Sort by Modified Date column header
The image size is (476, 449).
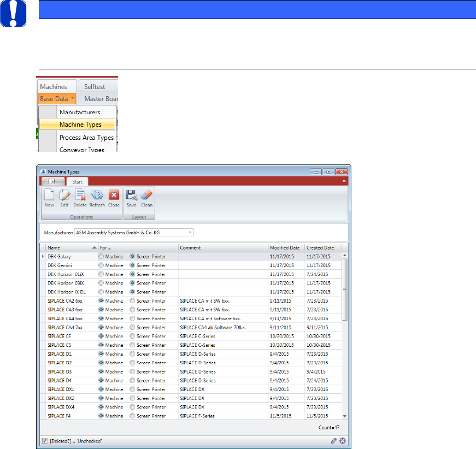pos(286,248)
